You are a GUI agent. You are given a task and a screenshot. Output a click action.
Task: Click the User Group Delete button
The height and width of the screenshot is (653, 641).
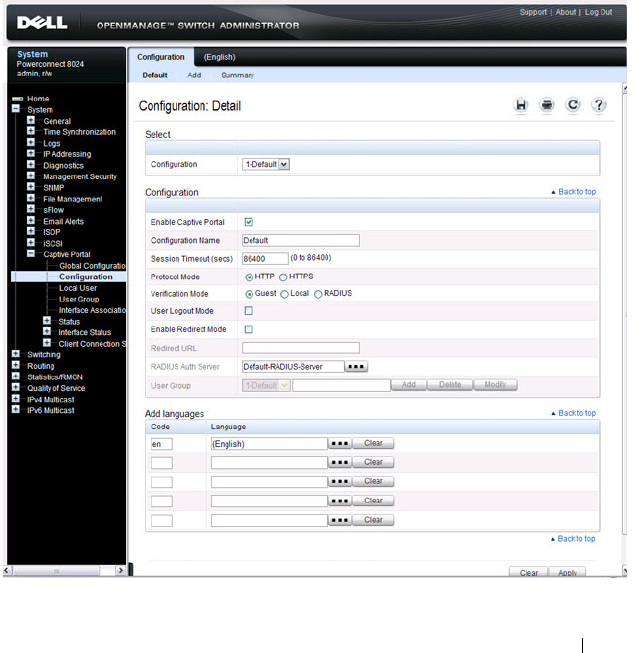point(450,385)
